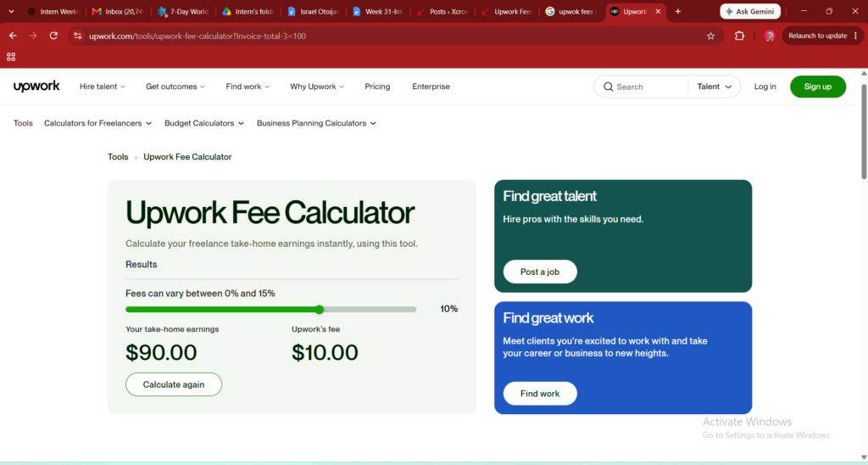Image resolution: width=868 pixels, height=465 pixels.
Task: Click the browser back arrow
Action: pyautogui.click(x=13, y=36)
